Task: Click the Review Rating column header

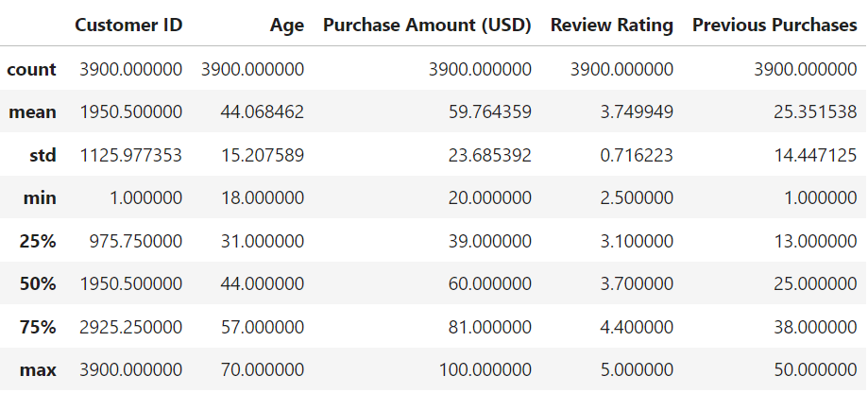Action: click(x=612, y=26)
